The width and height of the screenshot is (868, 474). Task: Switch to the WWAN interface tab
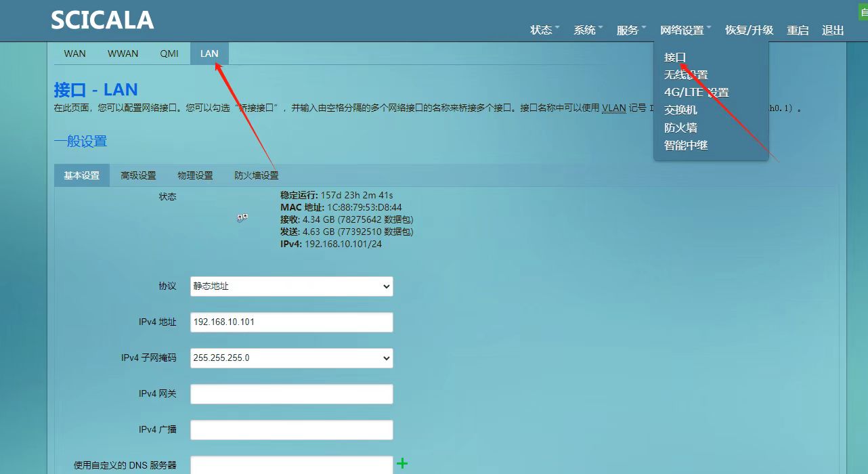click(123, 53)
